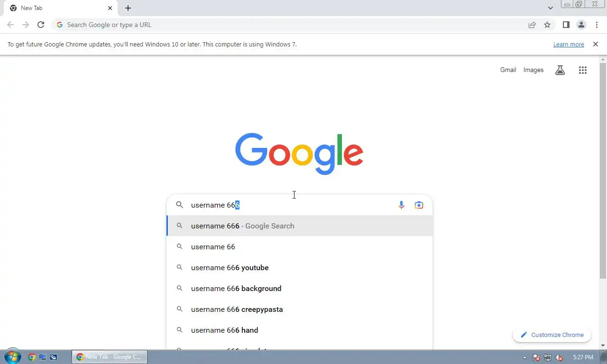The image size is (607, 364).
Task: Open Chrome's three-dot menu
Action: pyautogui.click(x=597, y=25)
